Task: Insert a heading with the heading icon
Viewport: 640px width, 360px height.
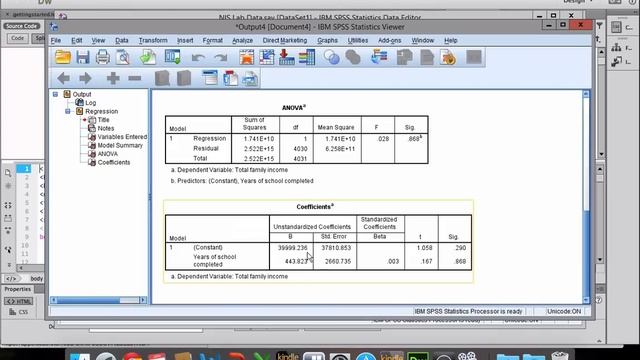Action: tap(209, 78)
